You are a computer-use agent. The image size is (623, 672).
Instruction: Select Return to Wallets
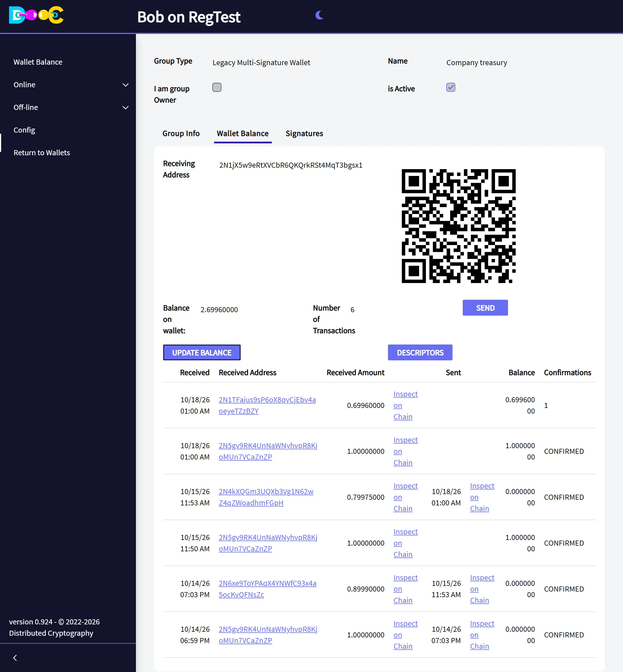pos(42,152)
